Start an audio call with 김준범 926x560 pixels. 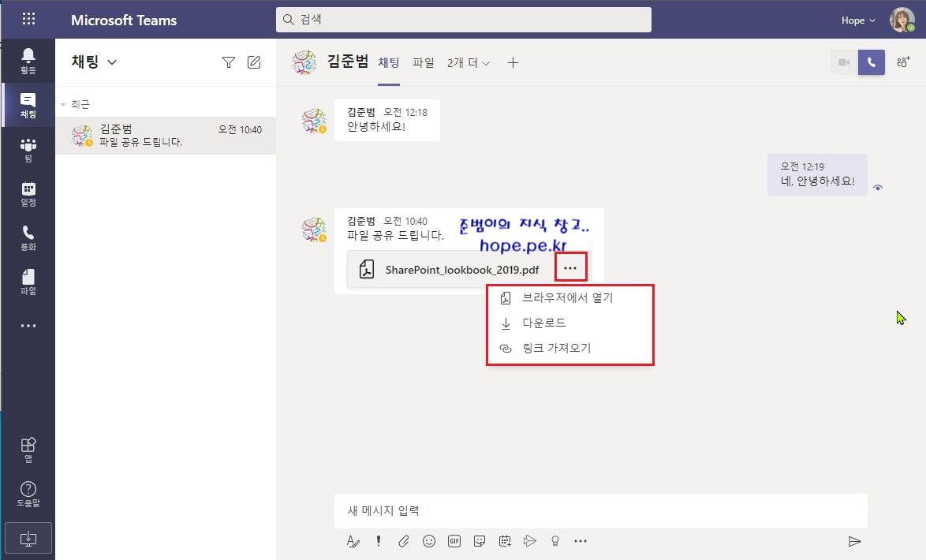click(x=871, y=62)
